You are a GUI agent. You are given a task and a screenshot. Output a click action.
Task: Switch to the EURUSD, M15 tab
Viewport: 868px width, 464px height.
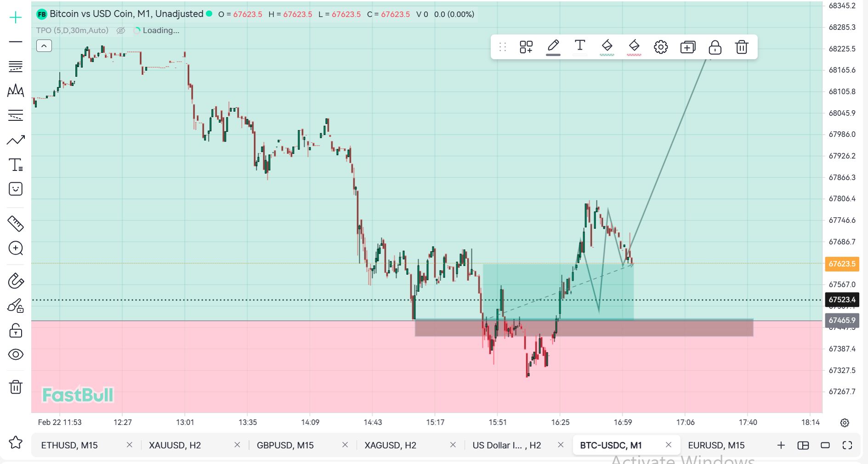(716, 445)
